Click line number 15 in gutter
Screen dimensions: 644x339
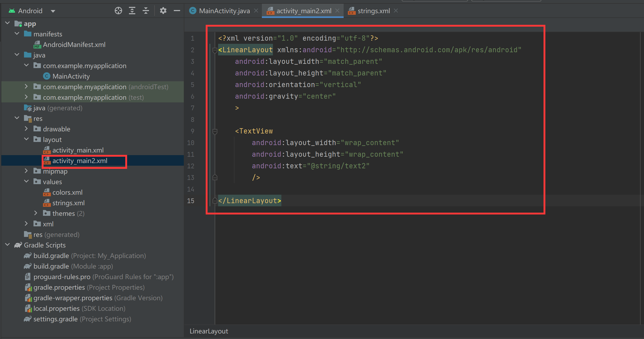191,201
